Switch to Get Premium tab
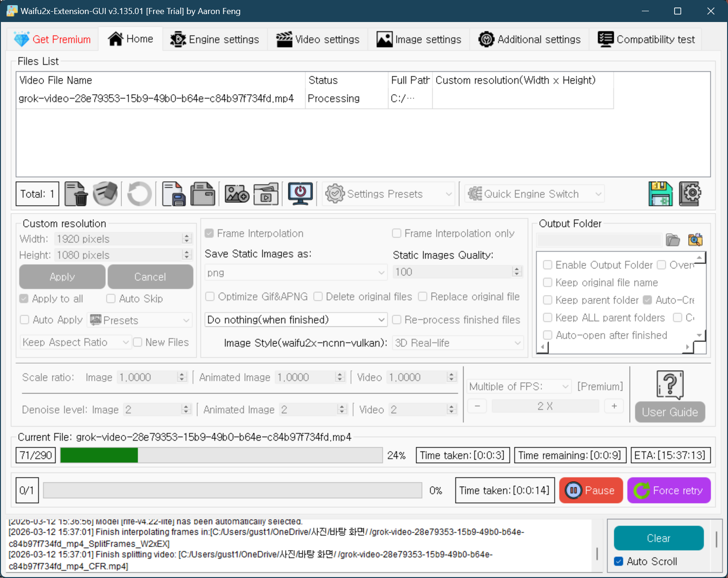This screenshot has width=728, height=578. (x=52, y=39)
